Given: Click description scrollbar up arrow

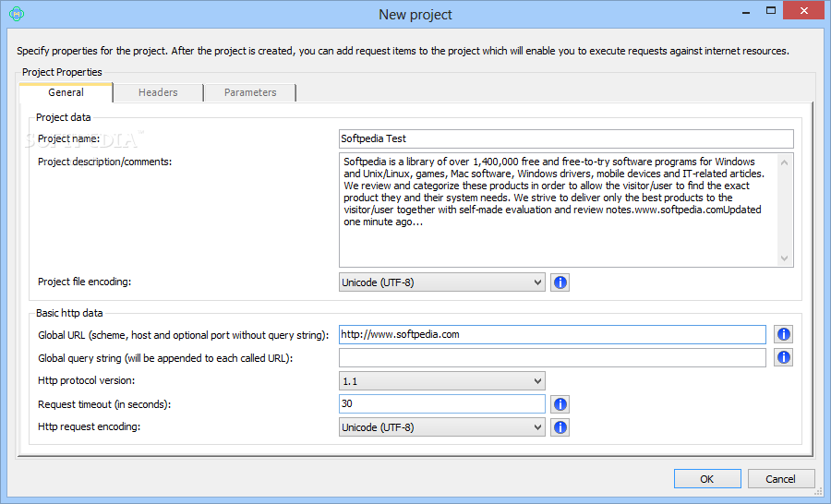Looking at the screenshot, I should 785,162.
